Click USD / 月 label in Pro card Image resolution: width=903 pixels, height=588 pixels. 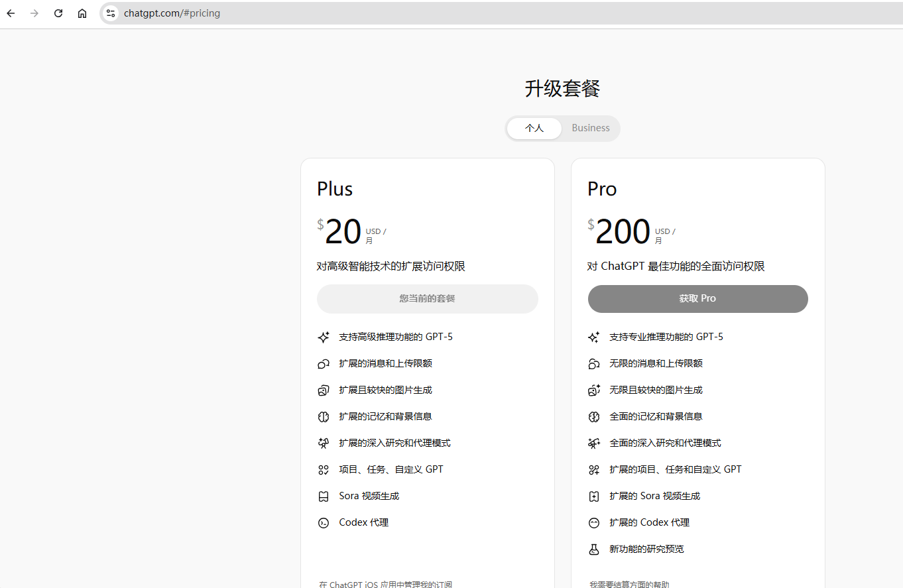[x=665, y=236]
